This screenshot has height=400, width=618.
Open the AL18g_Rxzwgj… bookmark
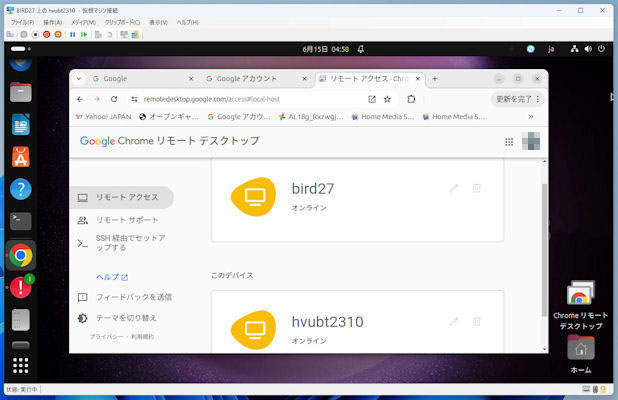point(311,117)
